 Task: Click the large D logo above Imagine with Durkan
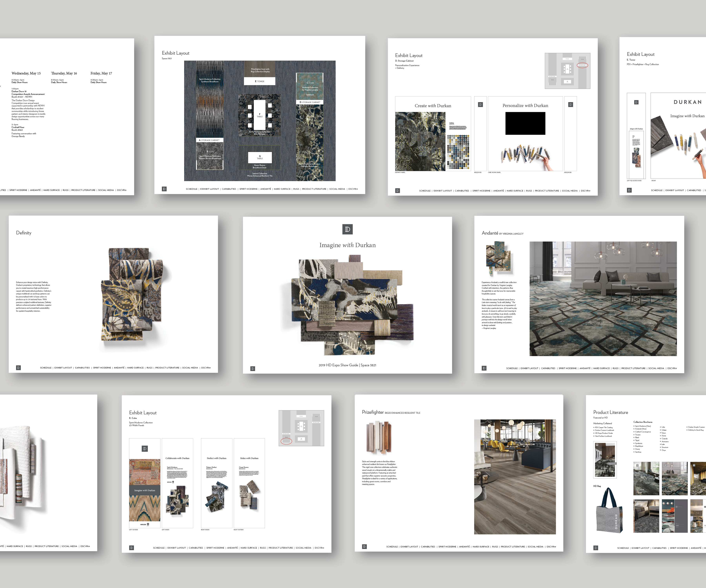[x=347, y=229]
